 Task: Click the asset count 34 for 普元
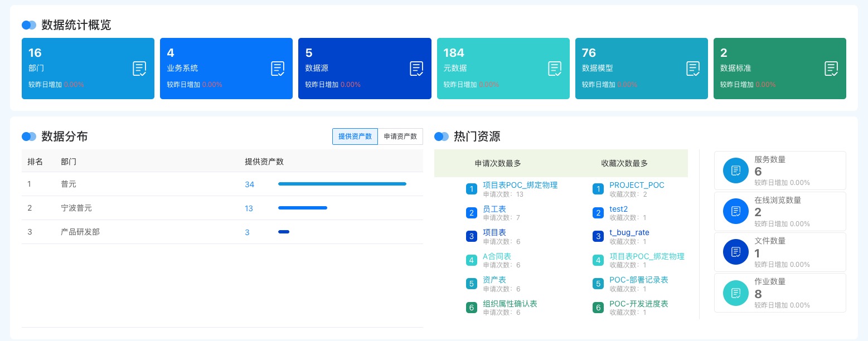249,184
